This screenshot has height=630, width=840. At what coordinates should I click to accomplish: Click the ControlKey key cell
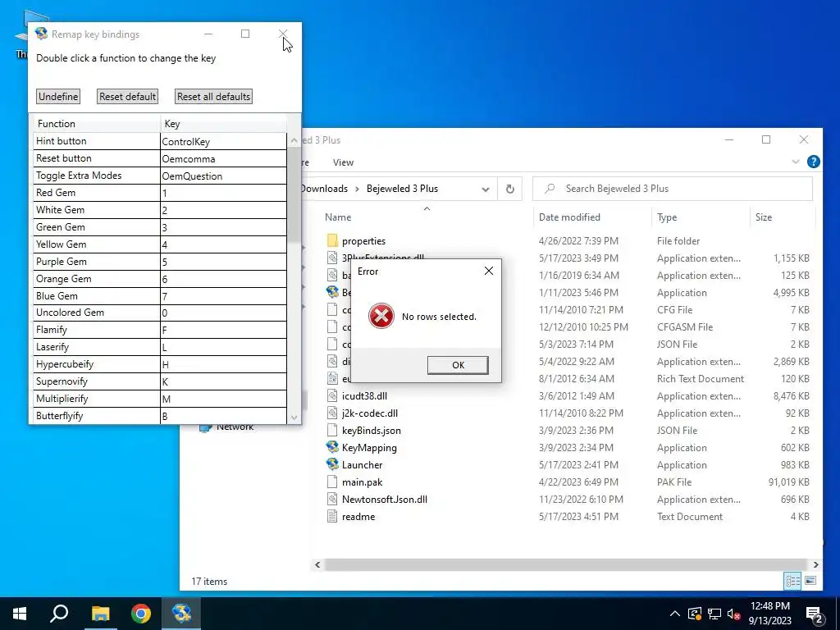click(223, 141)
